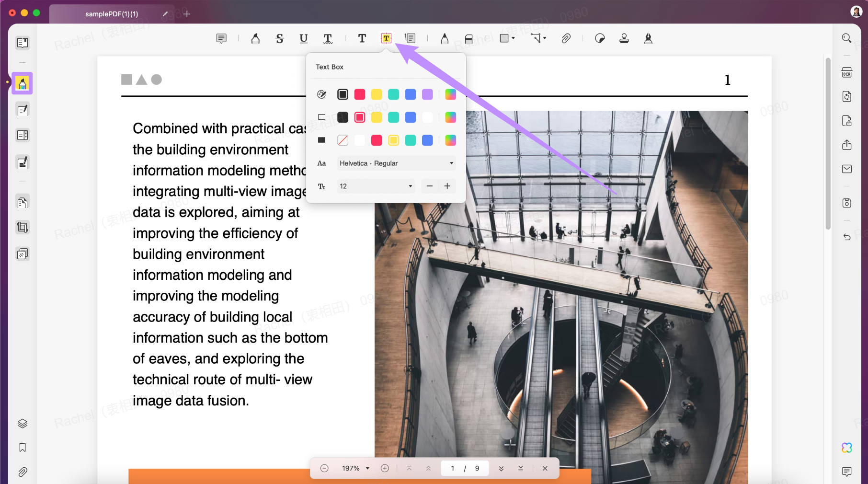Viewport: 868px width, 484px height.
Task: Select the paperclip attachment tool in toolbar
Action: [566, 38]
